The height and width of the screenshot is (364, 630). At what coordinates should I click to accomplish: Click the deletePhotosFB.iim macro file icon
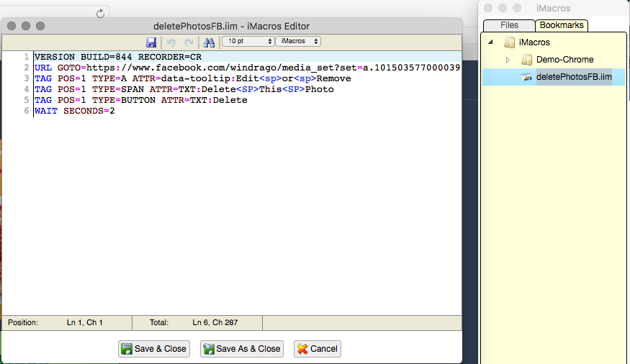526,77
